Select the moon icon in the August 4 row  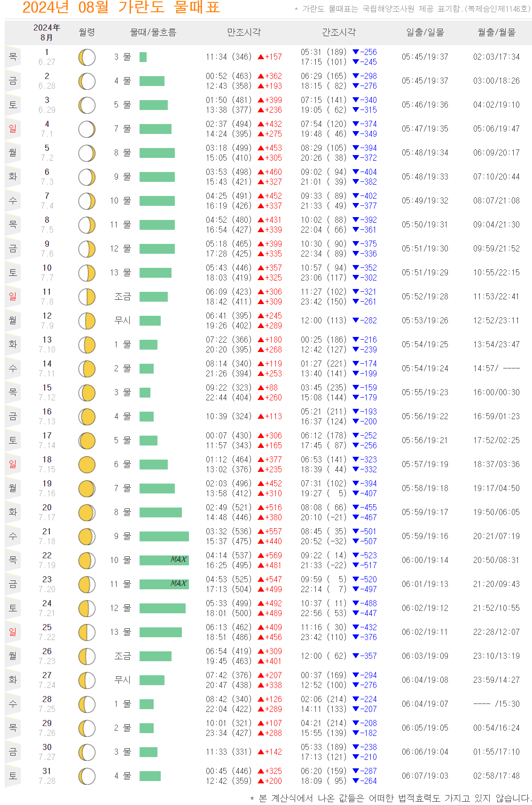pos(87,129)
